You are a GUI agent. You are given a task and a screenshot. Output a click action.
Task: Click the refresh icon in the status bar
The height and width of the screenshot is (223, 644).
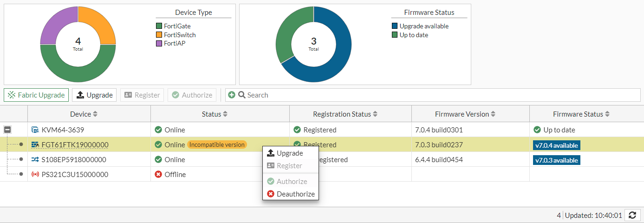pos(632,215)
